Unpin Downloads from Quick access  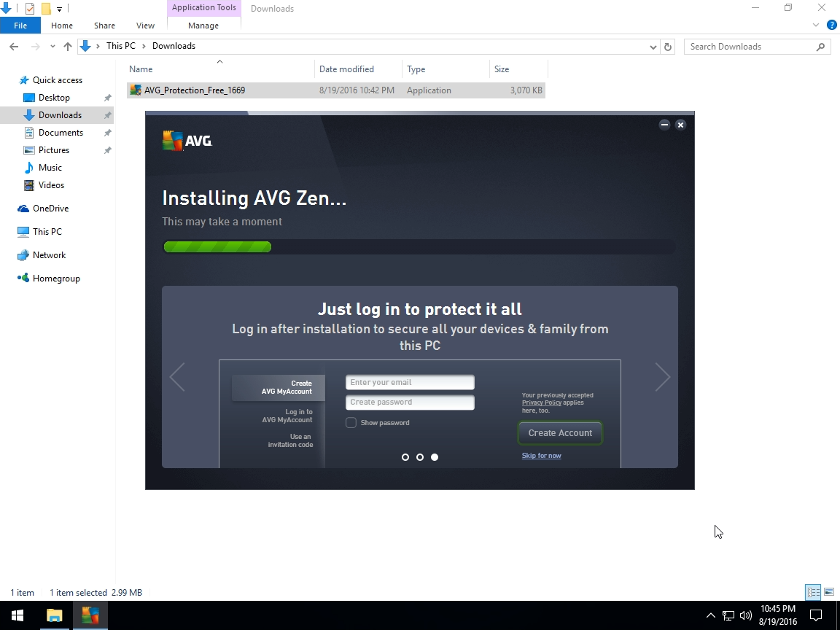coord(108,115)
